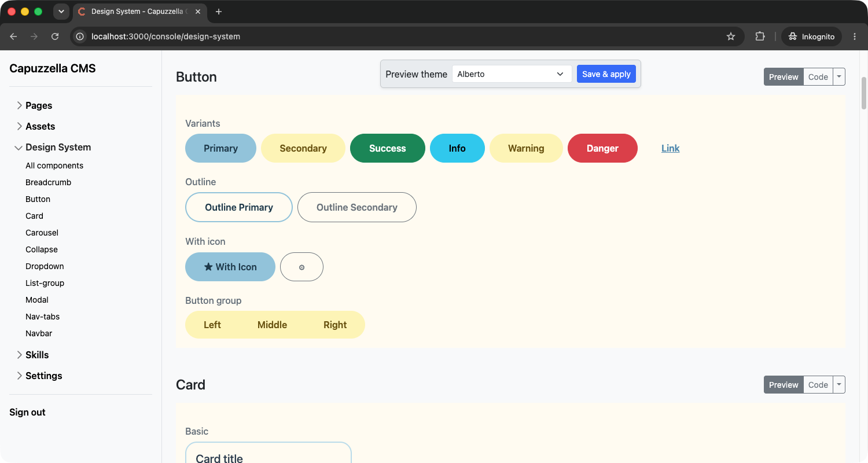Go to Card component in sidebar

[35, 216]
